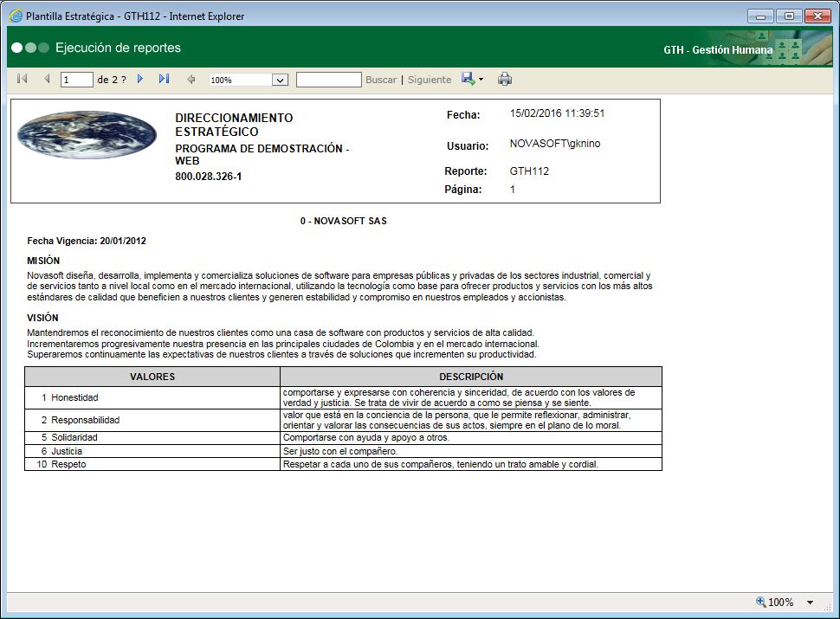Viewport: 840px width, 619px height.
Task: Click the NOVASOFT\gknino user value
Action: pos(555,144)
